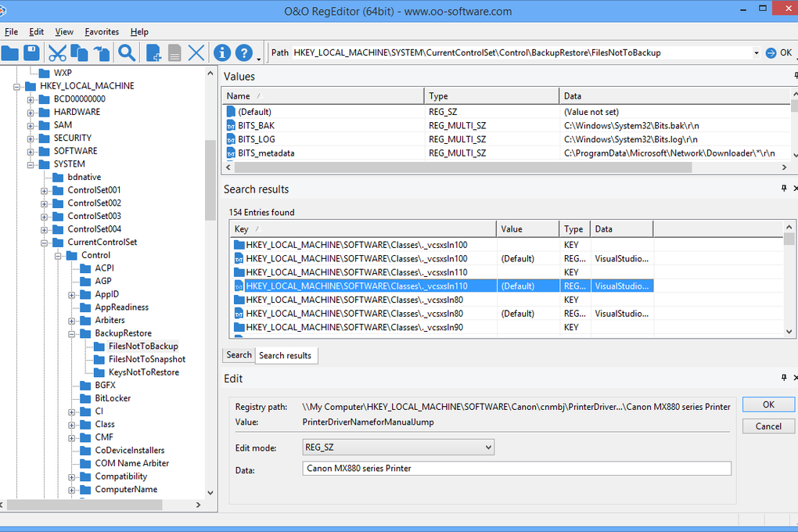Open the View menu
798x532 pixels.
64,31
